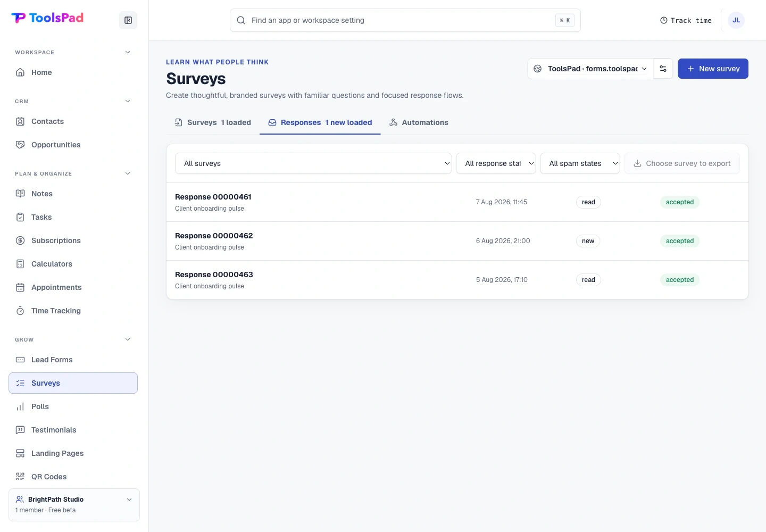
Task: Open the JL user avatar
Action: click(x=736, y=20)
